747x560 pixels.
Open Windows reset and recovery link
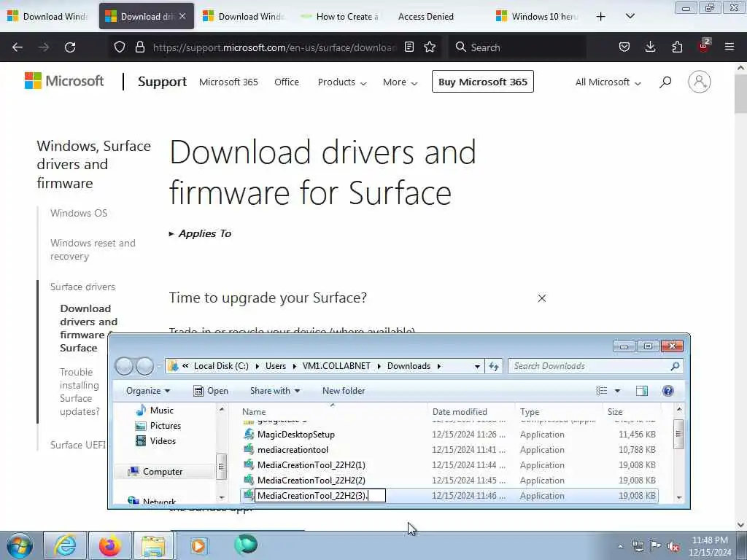pos(93,249)
